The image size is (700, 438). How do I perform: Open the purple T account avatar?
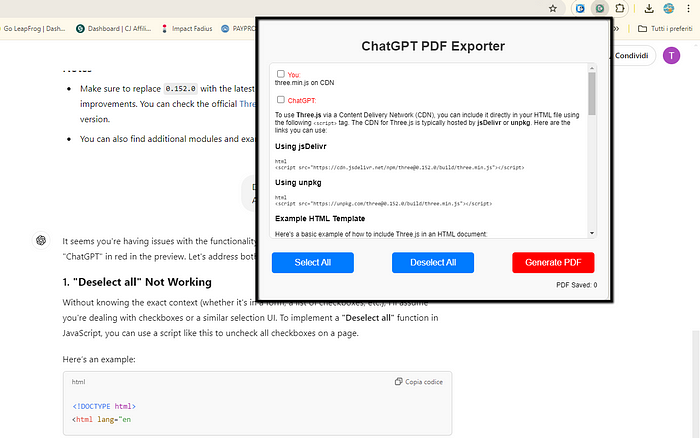tap(671, 55)
